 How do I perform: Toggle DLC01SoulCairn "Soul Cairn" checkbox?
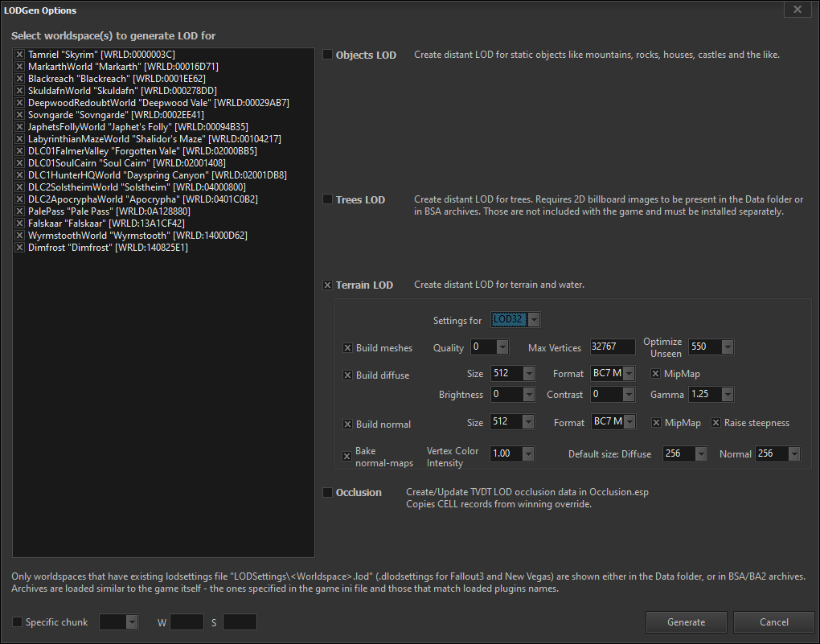[19, 162]
